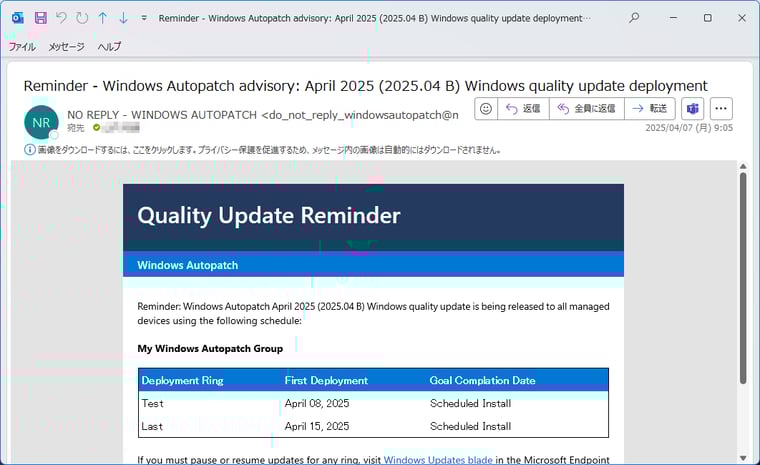Click Scheduled Install in the Last row
Screen dimensions: 760x465
(471, 426)
